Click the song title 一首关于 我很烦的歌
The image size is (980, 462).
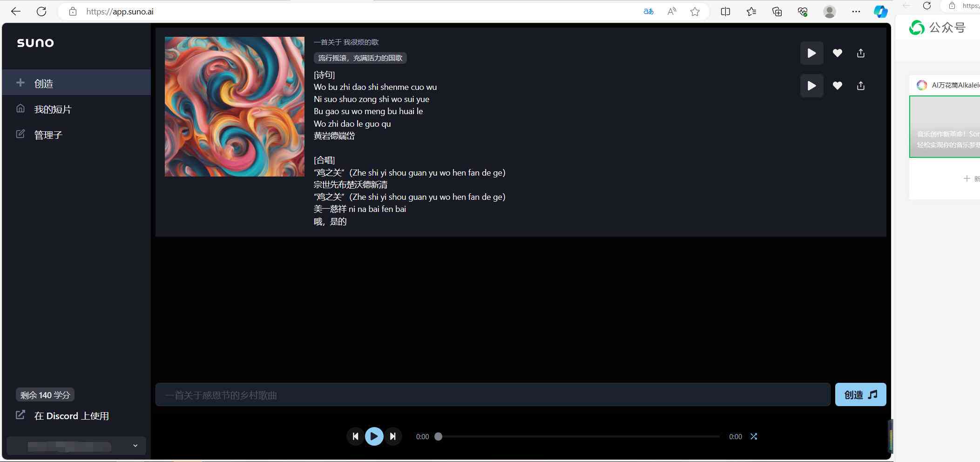click(346, 42)
